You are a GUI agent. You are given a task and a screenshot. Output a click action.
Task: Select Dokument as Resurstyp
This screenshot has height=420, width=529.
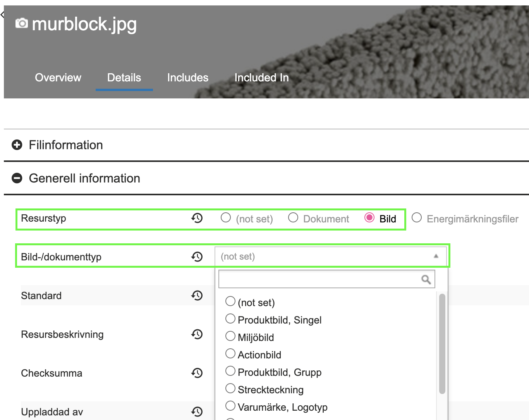[293, 218]
